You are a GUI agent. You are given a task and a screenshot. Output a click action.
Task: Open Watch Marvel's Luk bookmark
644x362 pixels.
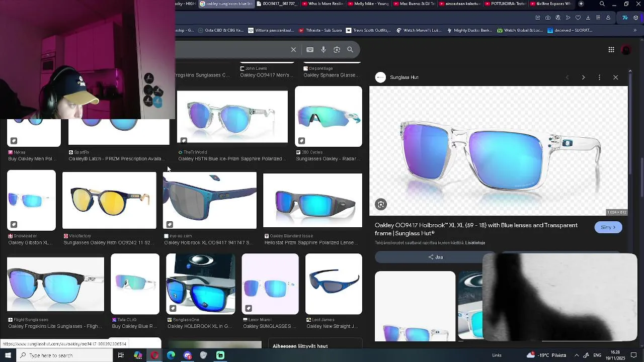[419, 30]
